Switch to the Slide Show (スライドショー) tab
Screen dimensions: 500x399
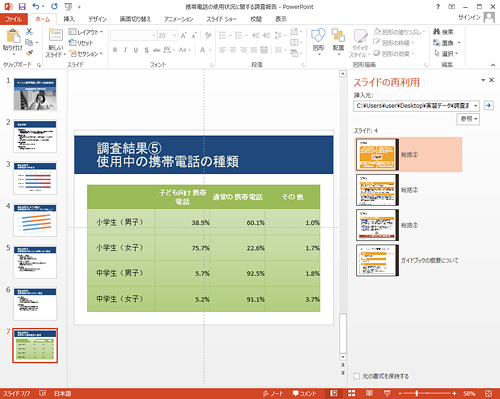221,19
